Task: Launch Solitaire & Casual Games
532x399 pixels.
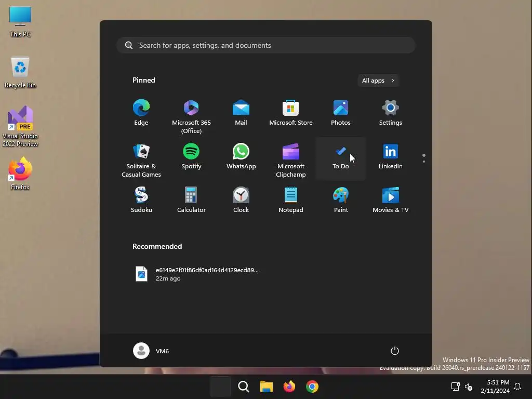Action: [141, 160]
